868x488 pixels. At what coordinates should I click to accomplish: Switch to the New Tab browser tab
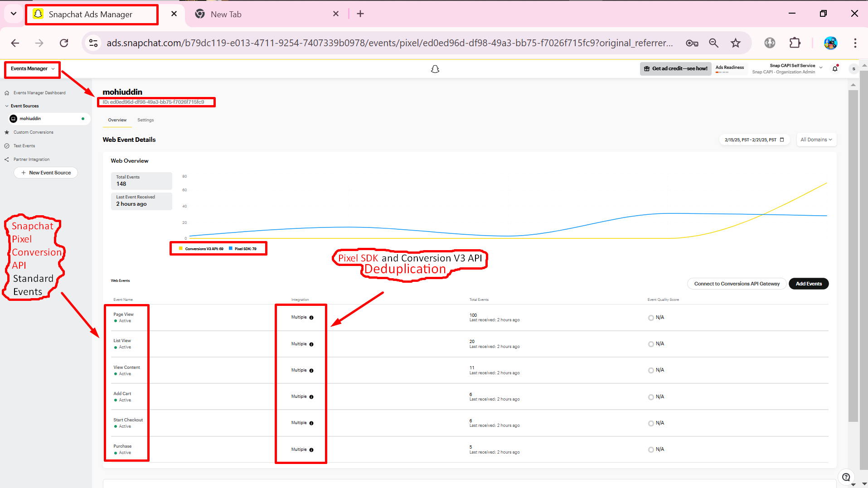point(267,14)
